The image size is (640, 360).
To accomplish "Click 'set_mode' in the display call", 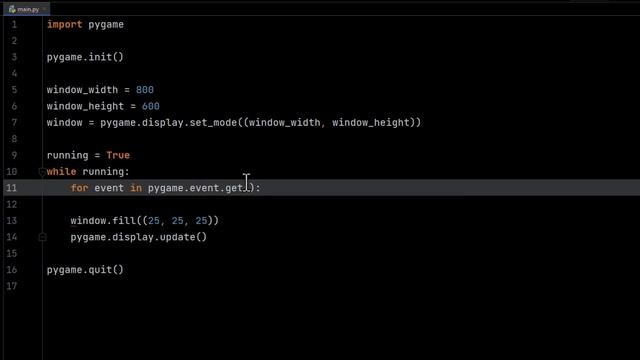I will point(213,122).
